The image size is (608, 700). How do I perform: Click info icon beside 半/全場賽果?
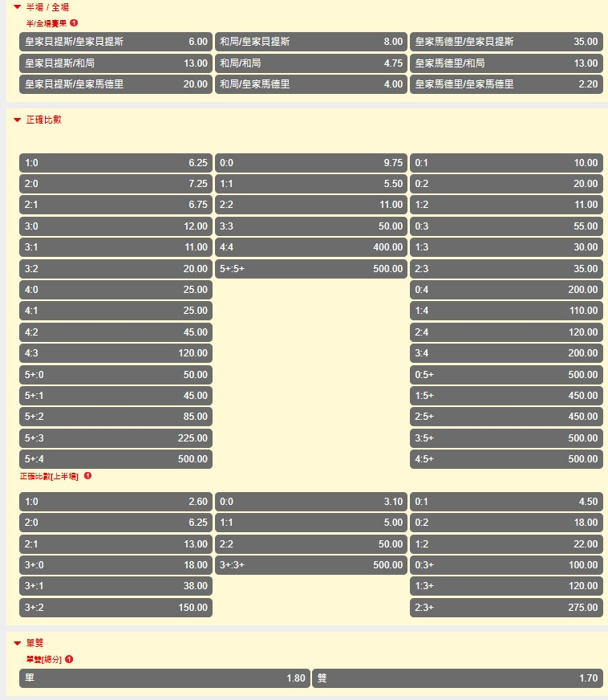point(74,22)
